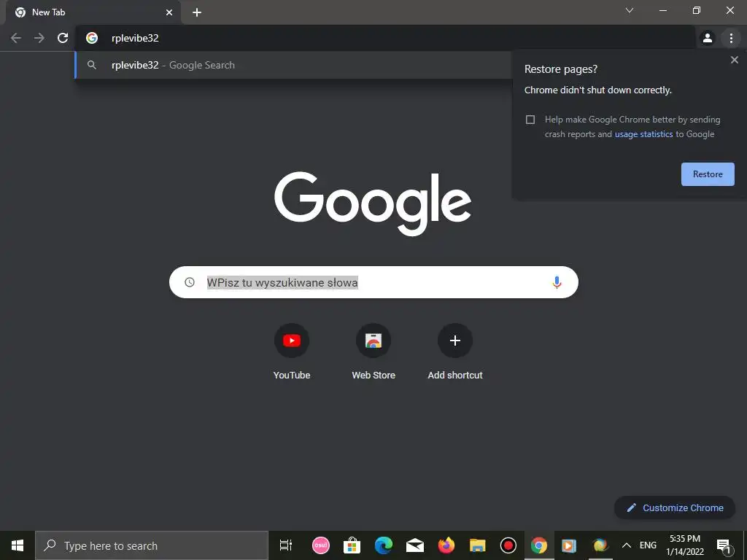Click the Google search box
The image size is (747, 560).
[x=373, y=282]
